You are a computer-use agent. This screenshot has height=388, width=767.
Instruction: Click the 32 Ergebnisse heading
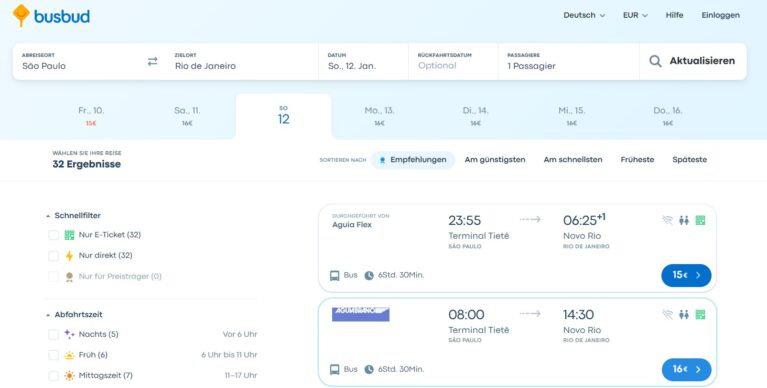[87, 164]
